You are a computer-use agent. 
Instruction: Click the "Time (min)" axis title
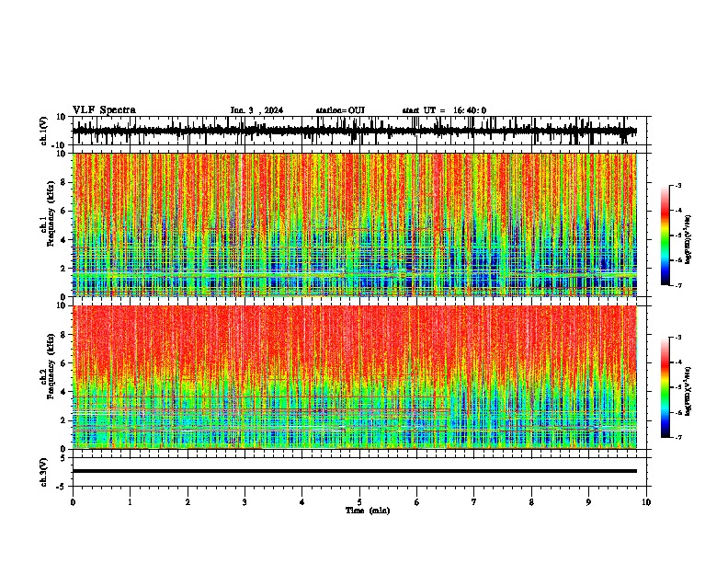tap(368, 511)
